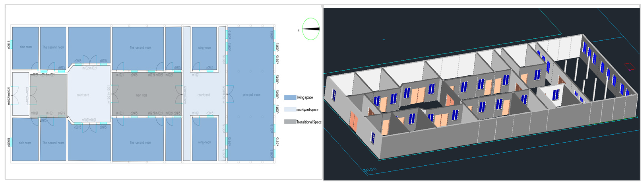Click the orange entrance door on the 3D model's front wall
This screenshot has width=644, height=185.
(353, 122)
